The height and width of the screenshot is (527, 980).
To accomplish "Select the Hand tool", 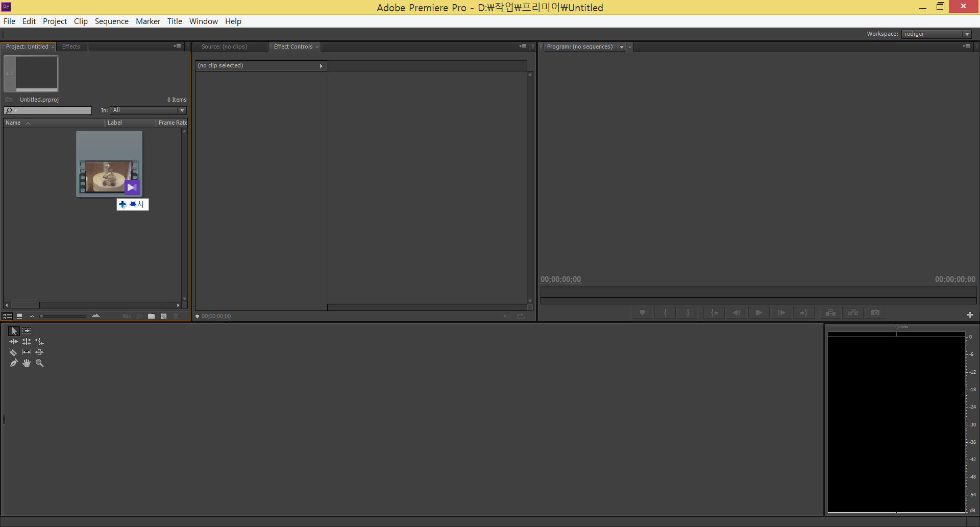I will click(27, 363).
